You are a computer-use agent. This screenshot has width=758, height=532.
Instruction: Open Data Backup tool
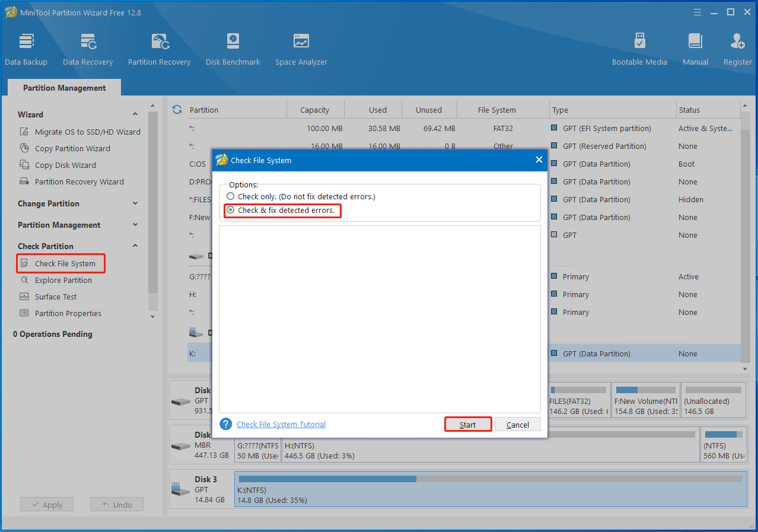coord(26,49)
